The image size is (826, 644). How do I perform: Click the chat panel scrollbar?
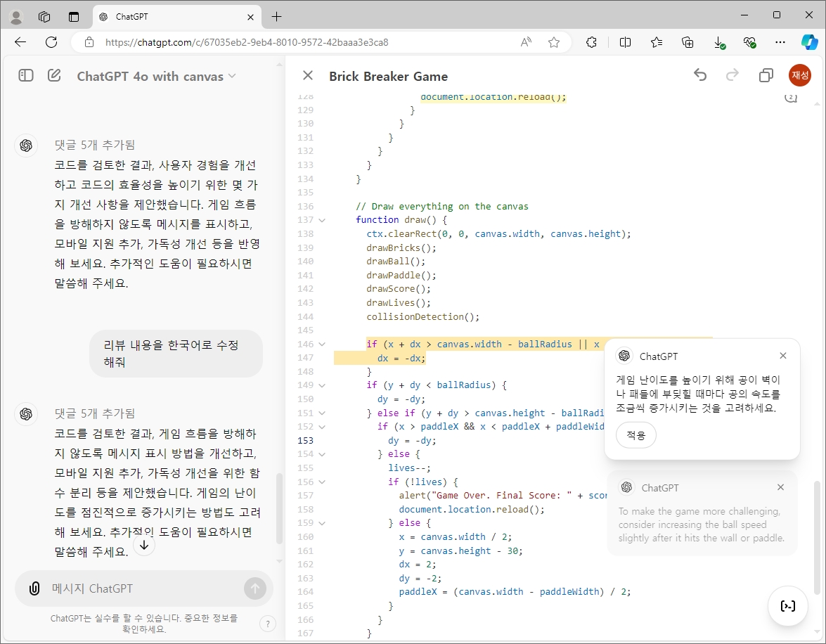(280, 508)
